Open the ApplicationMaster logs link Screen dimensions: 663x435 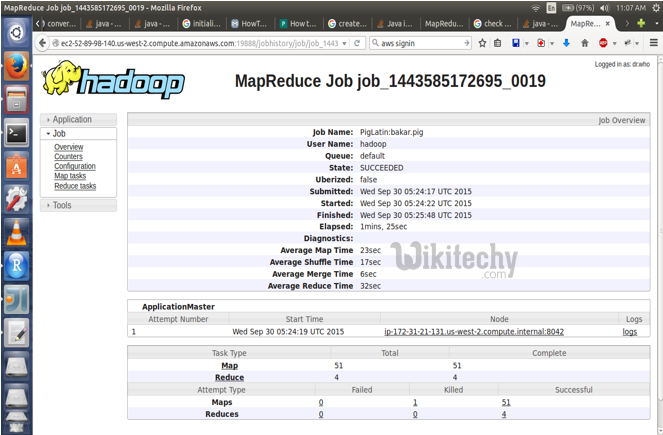pyautogui.click(x=629, y=331)
